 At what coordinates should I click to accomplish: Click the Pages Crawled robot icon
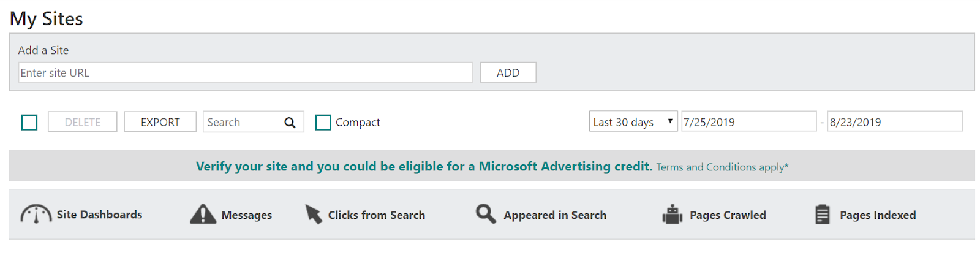point(672,215)
